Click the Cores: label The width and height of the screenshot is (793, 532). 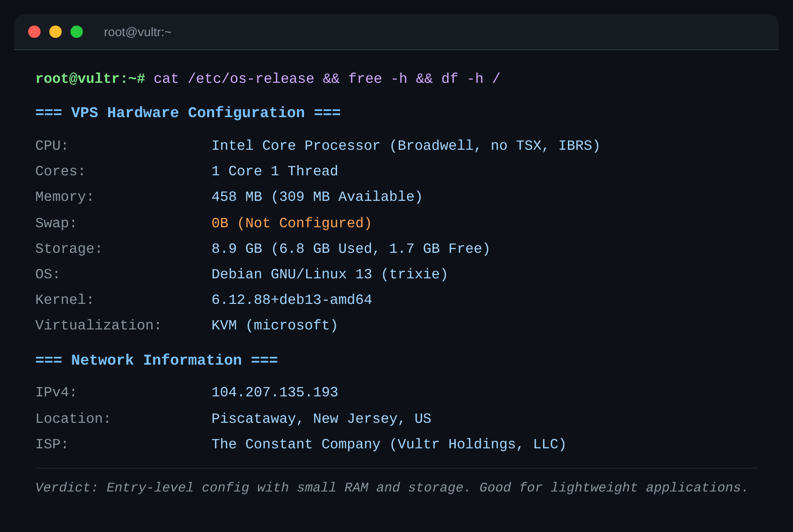pos(60,171)
